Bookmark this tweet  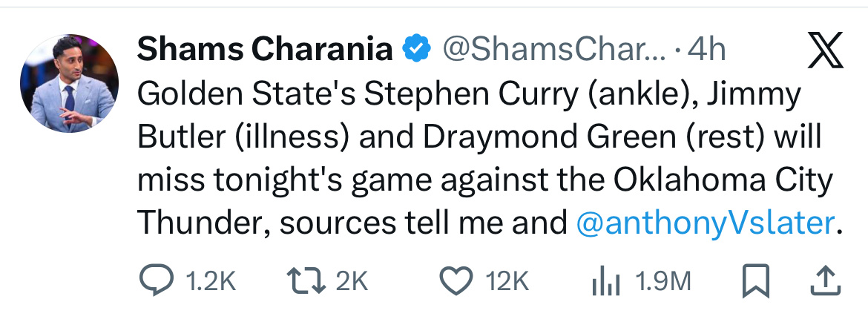tap(754, 280)
